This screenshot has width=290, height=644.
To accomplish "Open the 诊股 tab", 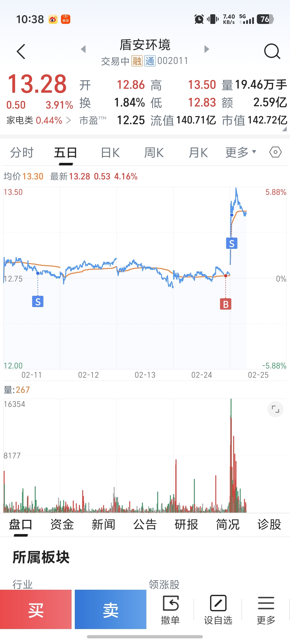I will (269, 524).
